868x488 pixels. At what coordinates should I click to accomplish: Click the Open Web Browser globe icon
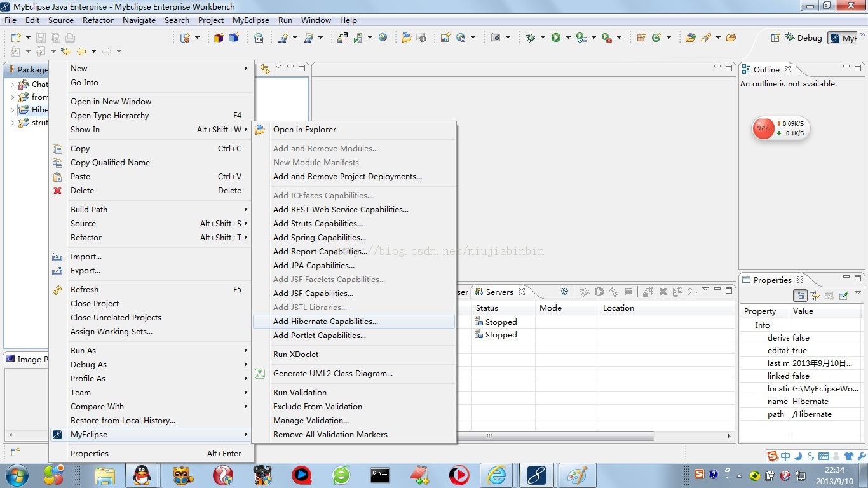click(383, 37)
